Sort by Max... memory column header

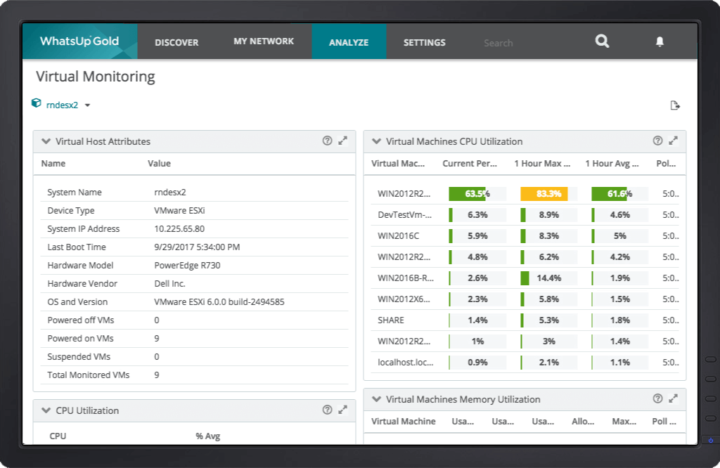pyautogui.click(x=624, y=421)
